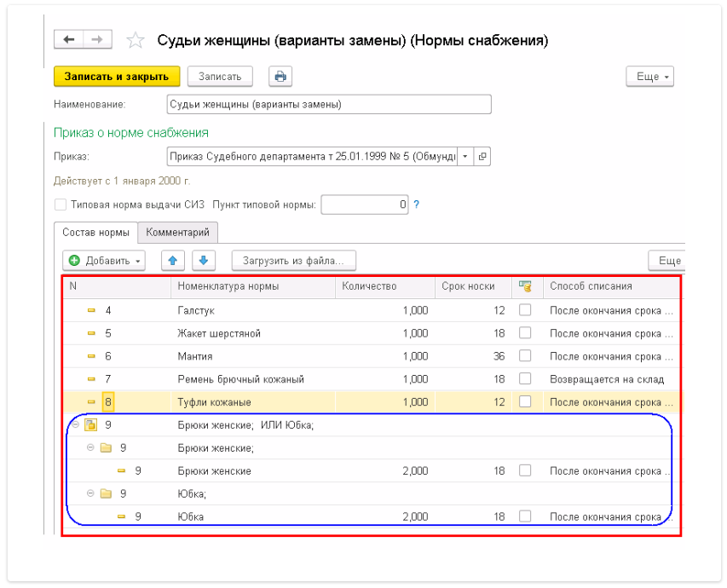Add form to favorites with star icon
This screenshot has height=588, width=727.
click(x=135, y=41)
